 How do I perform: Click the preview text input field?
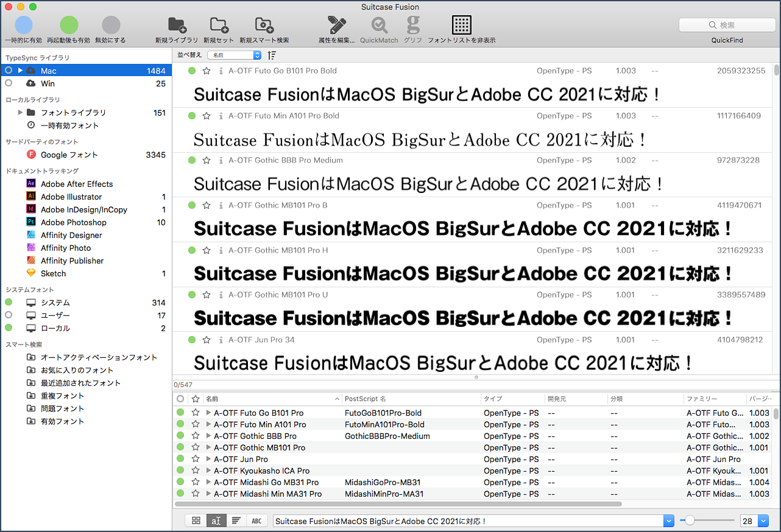[x=468, y=521]
